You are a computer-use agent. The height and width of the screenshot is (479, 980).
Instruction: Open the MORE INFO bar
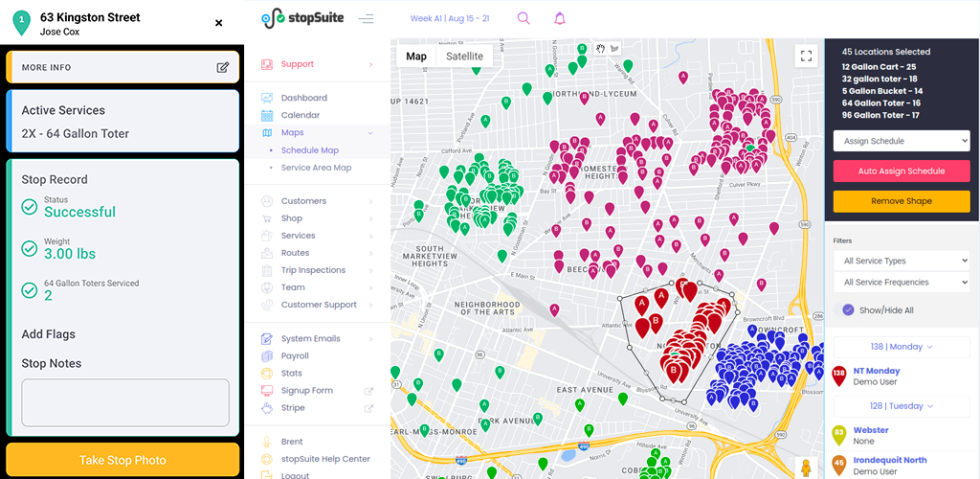tap(122, 67)
